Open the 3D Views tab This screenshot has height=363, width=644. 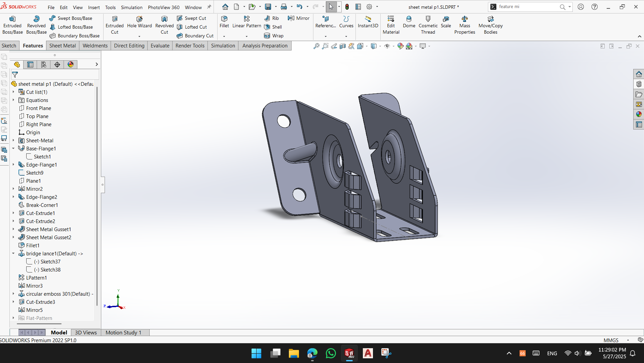86,332
